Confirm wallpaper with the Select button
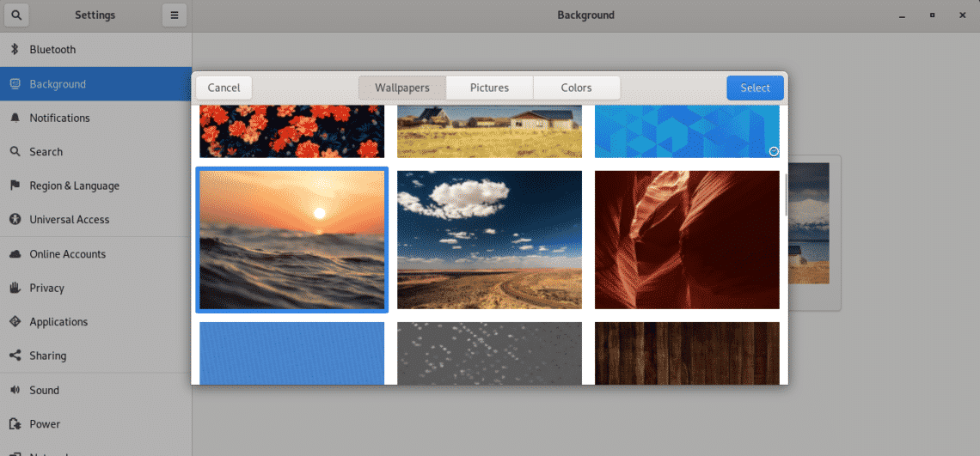The image size is (980, 456). click(755, 88)
